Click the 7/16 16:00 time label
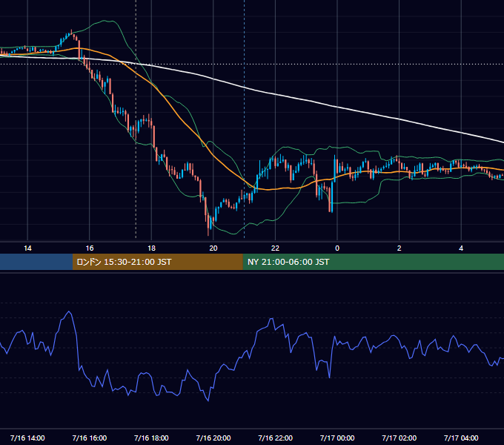This screenshot has width=504, height=445. 90,438
